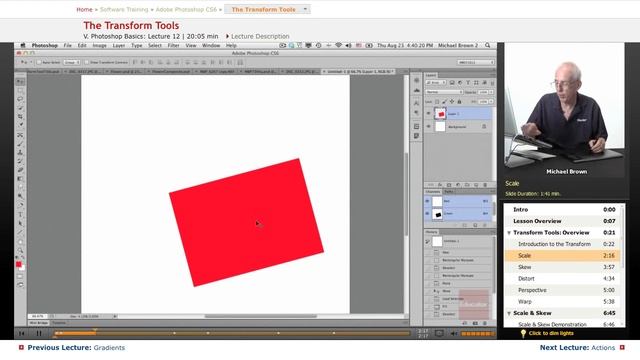The image size is (640, 360).
Task: Switch to the Paths panel tab
Action: click(449, 191)
